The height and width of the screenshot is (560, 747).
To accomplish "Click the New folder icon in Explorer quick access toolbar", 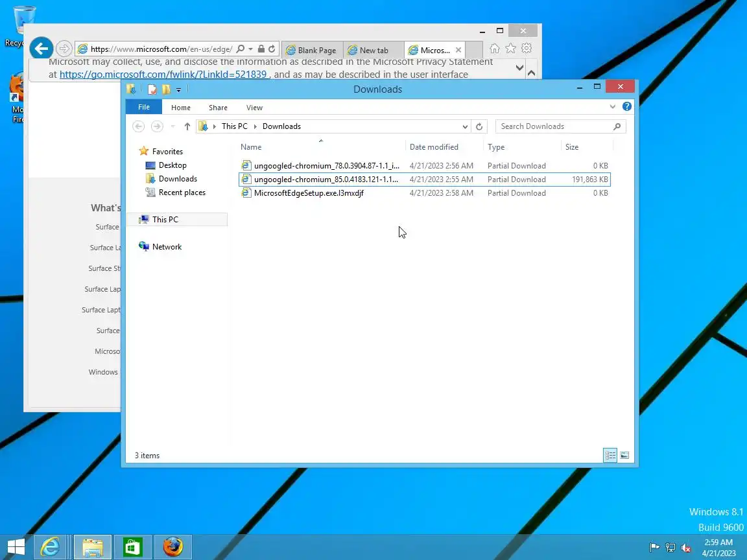I will pyautogui.click(x=166, y=89).
